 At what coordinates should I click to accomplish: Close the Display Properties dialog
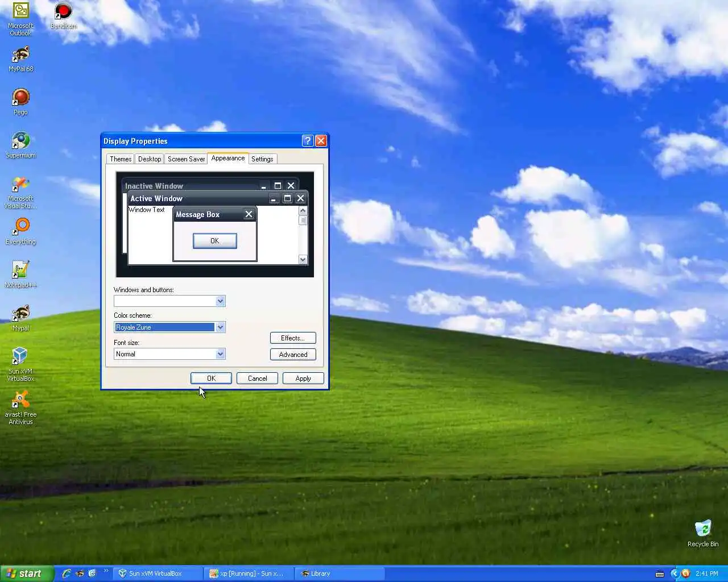(x=321, y=141)
